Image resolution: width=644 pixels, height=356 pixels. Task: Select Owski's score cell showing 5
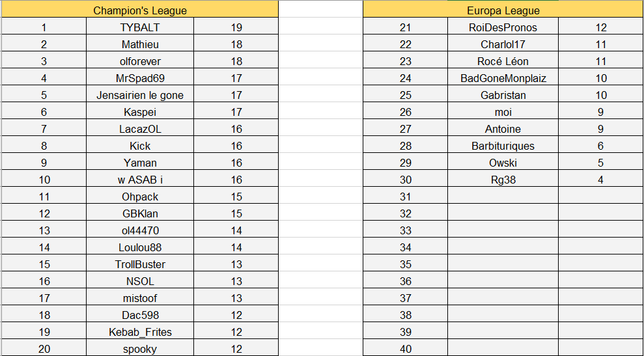[600, 163]
